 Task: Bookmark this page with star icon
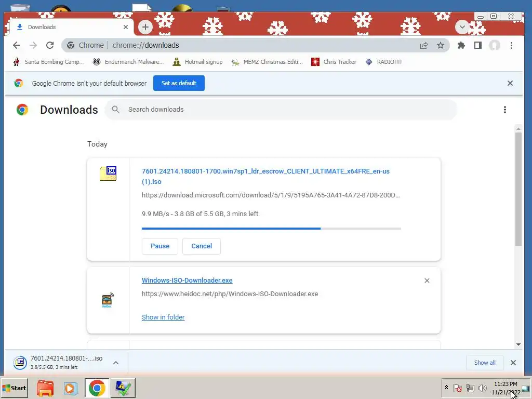tap(441, 46)
